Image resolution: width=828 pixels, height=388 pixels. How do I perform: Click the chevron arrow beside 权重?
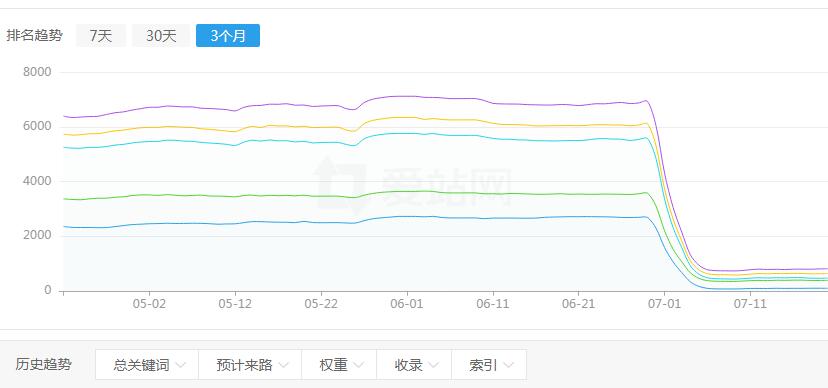359,365
